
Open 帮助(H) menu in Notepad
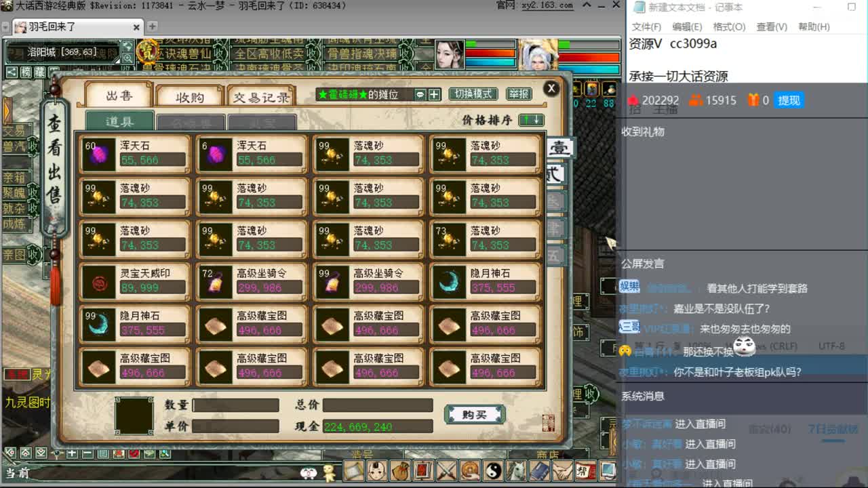tap(814, 26)
